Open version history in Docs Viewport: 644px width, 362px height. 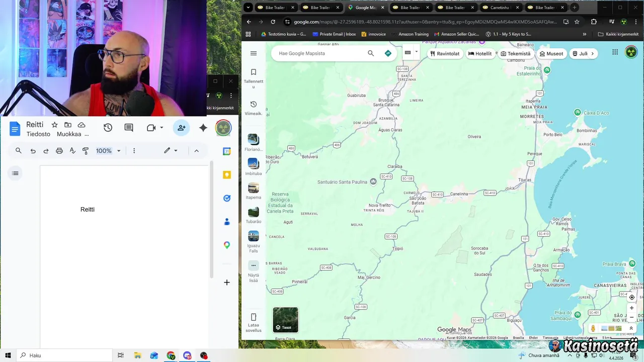[108, 128]
